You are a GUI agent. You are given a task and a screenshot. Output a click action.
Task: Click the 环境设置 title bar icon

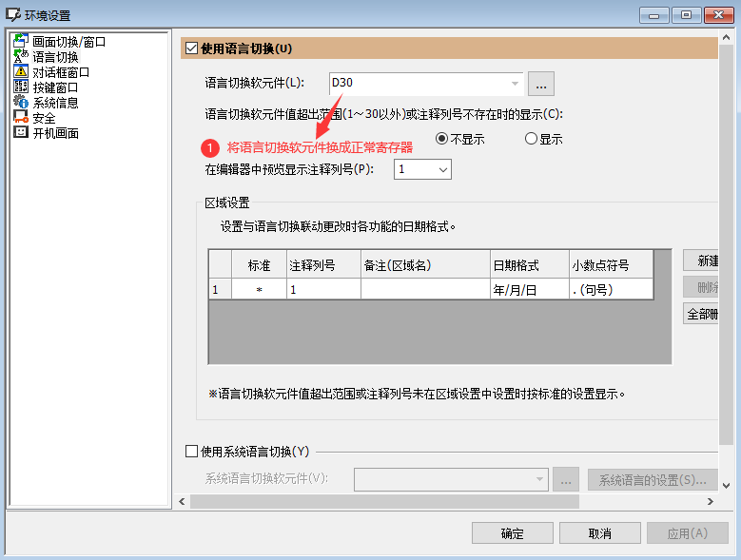[14, 15]
